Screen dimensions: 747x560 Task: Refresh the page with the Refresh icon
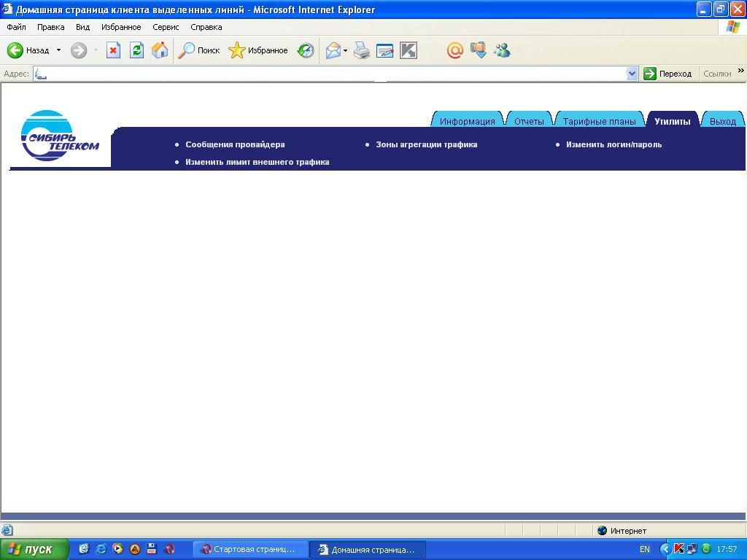(136, 50)
